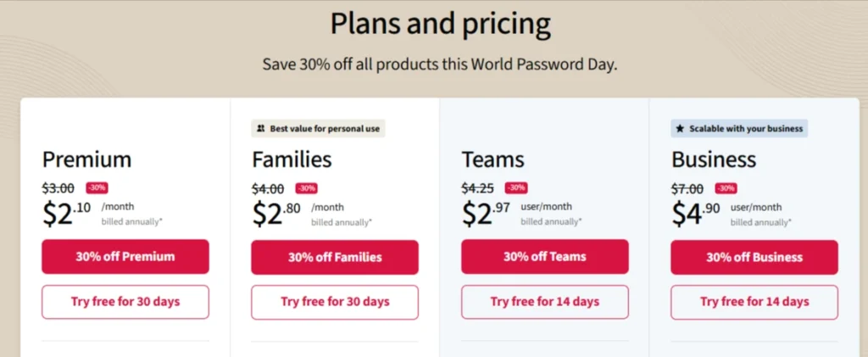Click 30% off Business button
The width and height of the screenshot is (868, 357).
[x=754, y=258]
